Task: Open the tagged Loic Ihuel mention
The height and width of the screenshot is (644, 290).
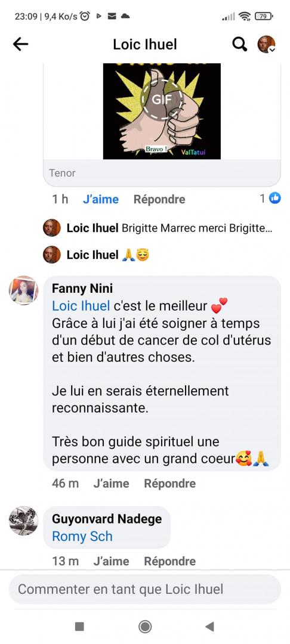Action: point(81,305)
